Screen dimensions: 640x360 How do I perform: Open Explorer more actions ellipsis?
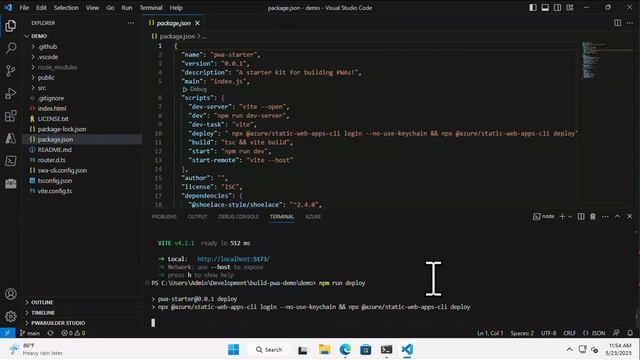131,23
